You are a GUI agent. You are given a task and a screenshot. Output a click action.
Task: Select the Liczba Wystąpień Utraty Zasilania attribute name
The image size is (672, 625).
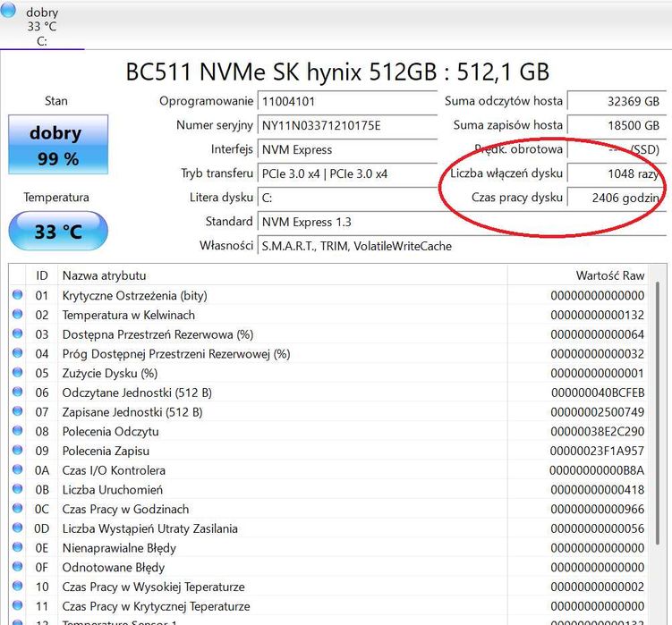pos(150,528)
